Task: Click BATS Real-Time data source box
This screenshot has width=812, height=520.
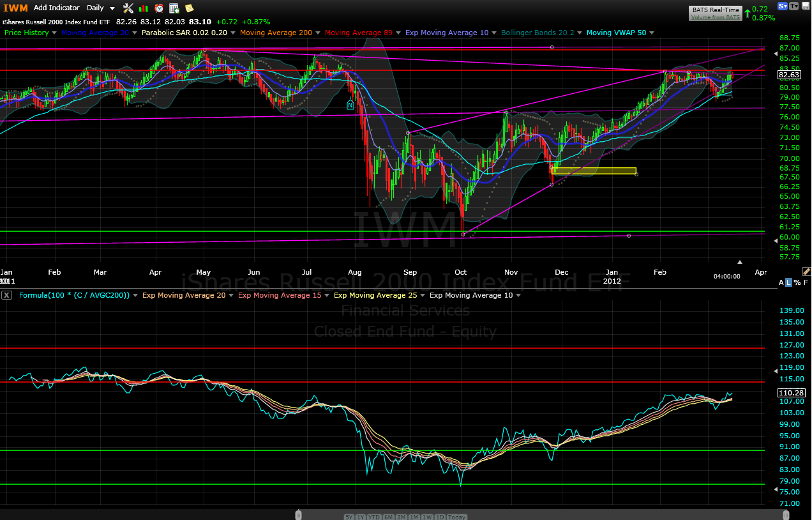Action: point(716,13)
